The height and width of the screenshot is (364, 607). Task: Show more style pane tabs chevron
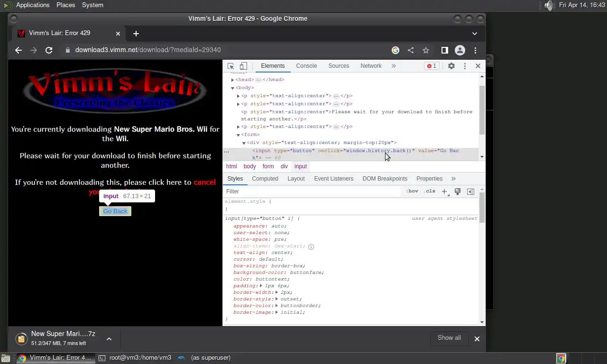click(453, 179)
